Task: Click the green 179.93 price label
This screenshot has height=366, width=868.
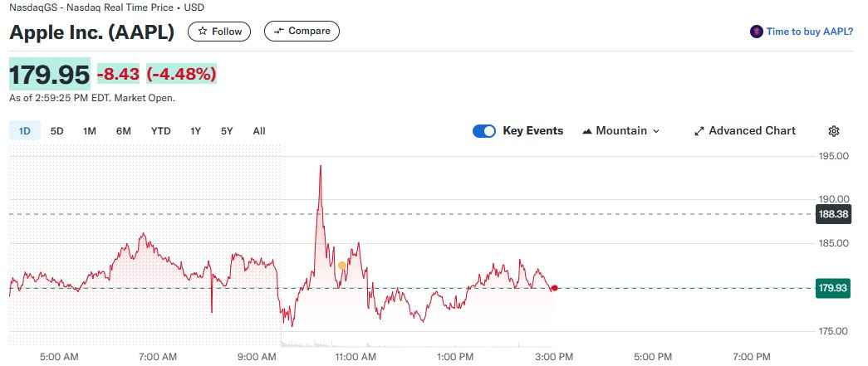Action: 833,288
